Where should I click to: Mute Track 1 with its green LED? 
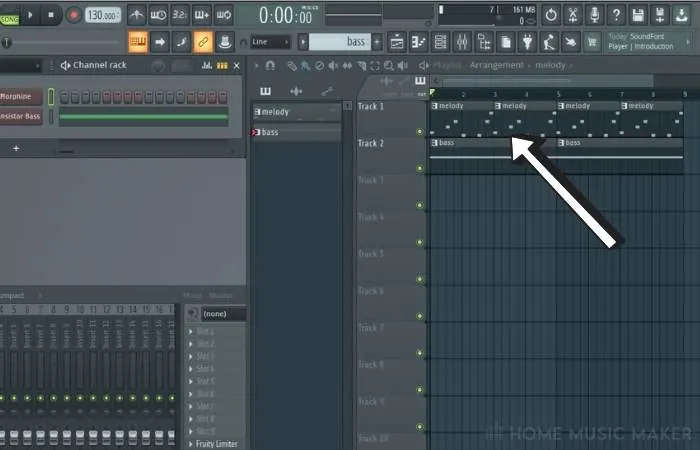[x=420, y=132]
